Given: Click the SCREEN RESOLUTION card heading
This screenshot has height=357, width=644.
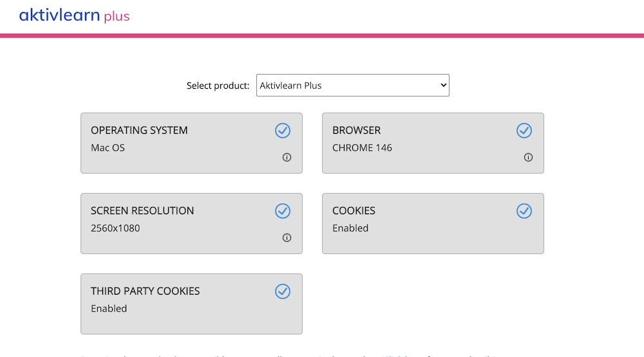Looking at the screenshot, I should 142,211.
